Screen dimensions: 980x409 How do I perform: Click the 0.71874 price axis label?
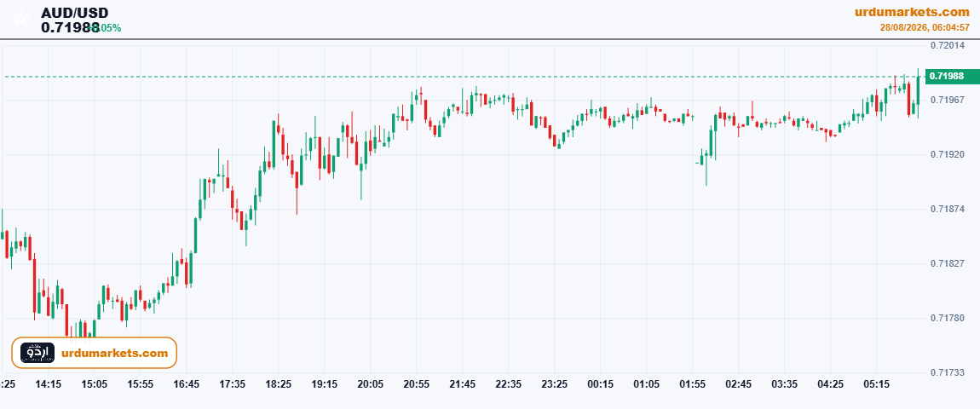(x=947, y=209)
